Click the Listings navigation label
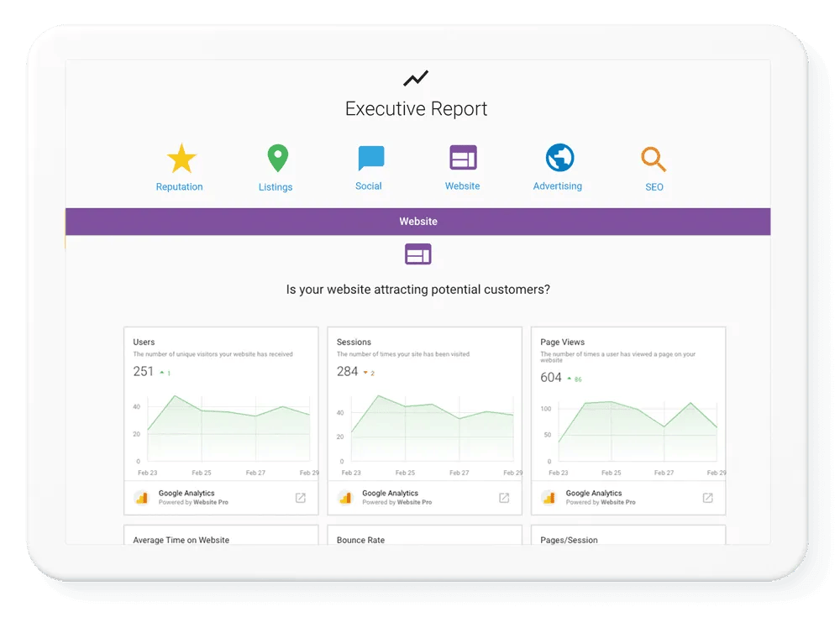 tap(276, 187)
